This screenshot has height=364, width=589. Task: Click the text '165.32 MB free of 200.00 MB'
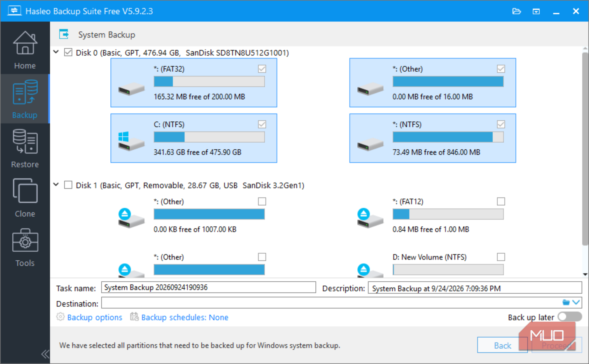click(x=199, y=97)
